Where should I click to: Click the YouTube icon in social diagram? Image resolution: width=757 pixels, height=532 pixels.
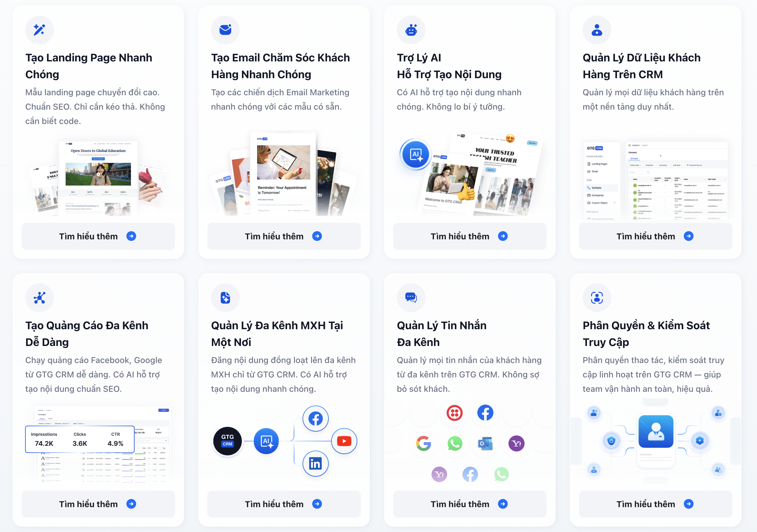coord(344,441)
